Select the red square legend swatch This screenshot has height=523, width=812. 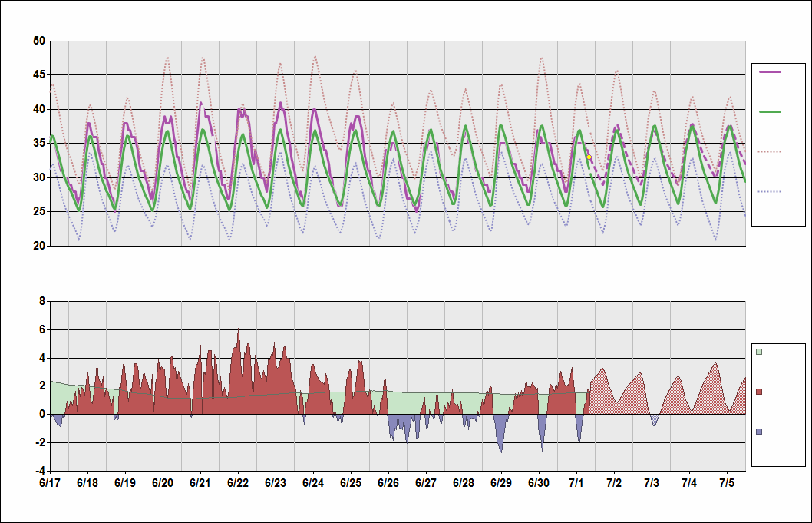[x=759, y=392]
